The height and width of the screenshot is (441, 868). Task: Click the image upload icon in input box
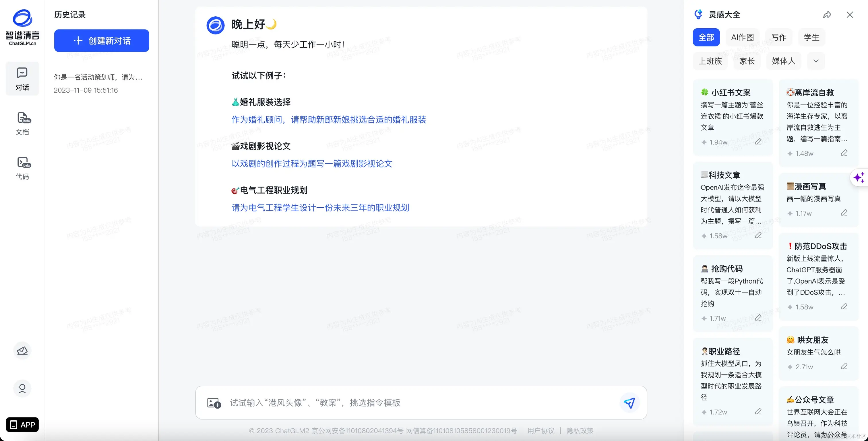214,403
